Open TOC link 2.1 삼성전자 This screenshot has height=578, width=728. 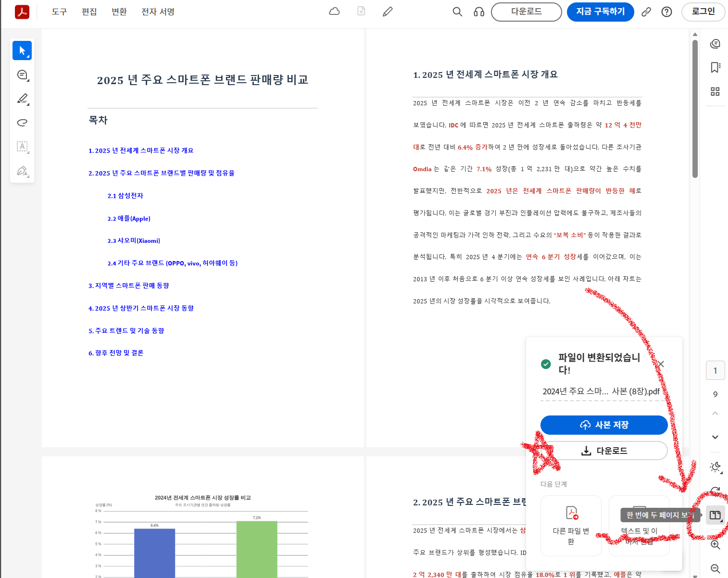tap(126, 196)
